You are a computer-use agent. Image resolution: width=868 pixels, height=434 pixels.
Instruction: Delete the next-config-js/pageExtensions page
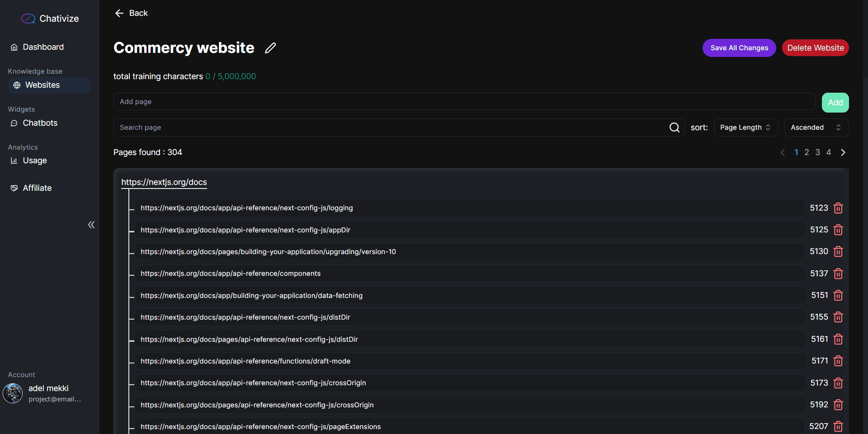[x=838, y=426]
